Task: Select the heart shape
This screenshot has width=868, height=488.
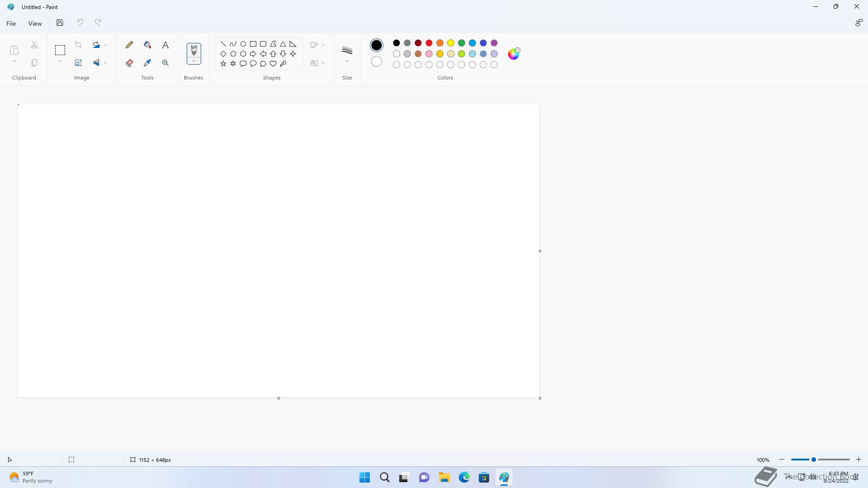Action: tap(273, 64)
